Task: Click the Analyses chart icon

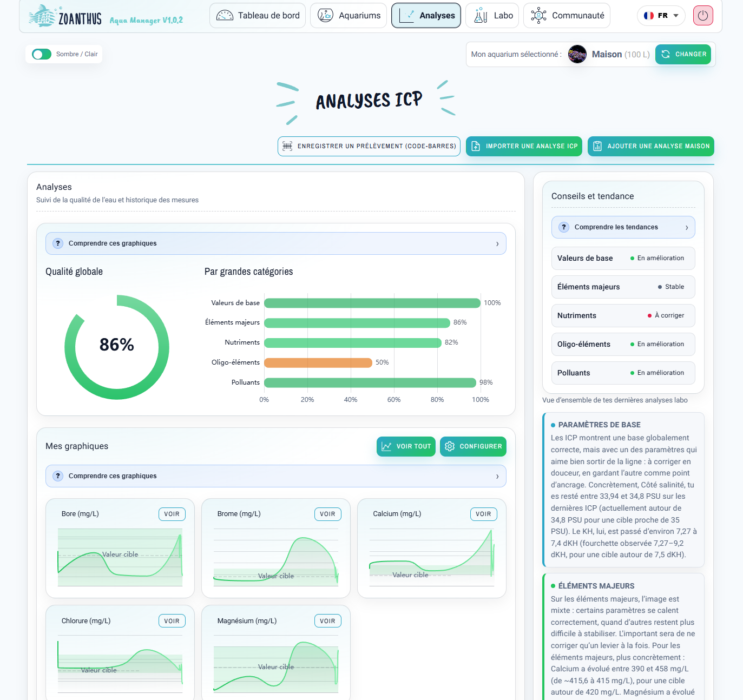Action: [x=406, y=16]
